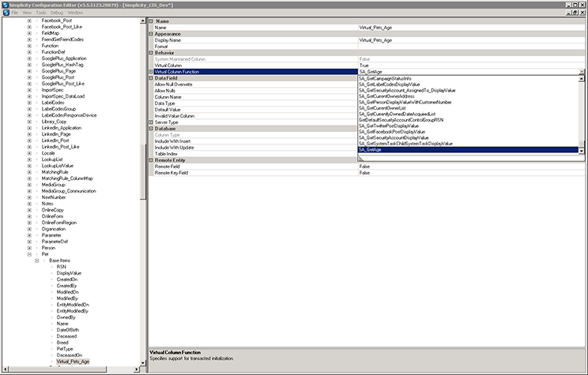Select the OwnedBy tree item
The width and height of the screenshot is (588, 375).
pyautogui.click(x=66, y=317)
